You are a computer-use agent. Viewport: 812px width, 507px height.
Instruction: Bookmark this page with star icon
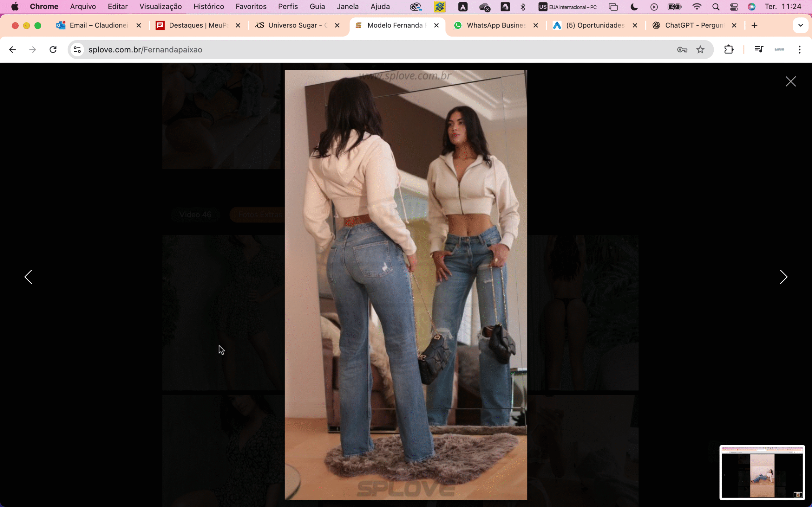(x=700, y=50)
